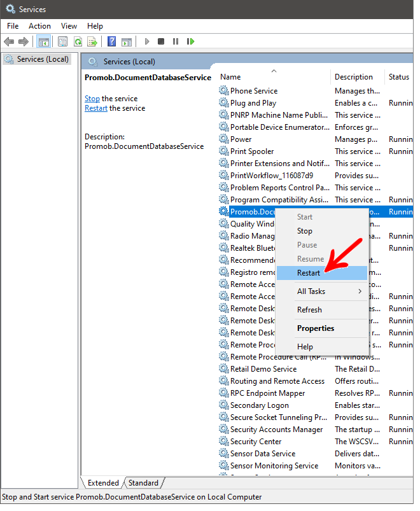
Task: Click the Properties toolbar icon
Action: pyautogui.click(x=62, y=42)
